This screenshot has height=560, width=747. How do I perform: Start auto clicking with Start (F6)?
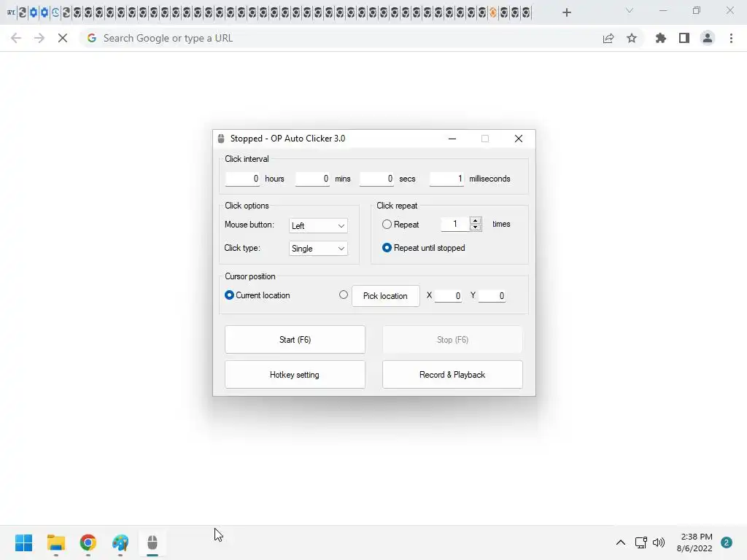click(x=295, y=340)
